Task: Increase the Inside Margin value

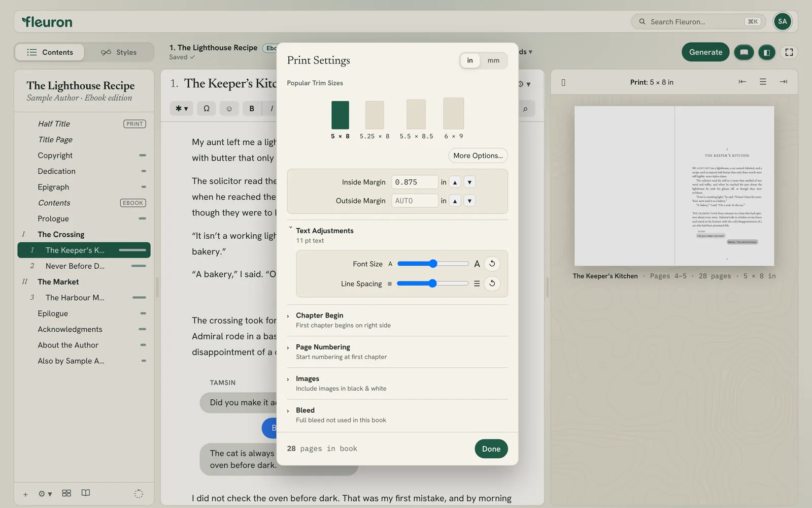Action: [455, 182]
